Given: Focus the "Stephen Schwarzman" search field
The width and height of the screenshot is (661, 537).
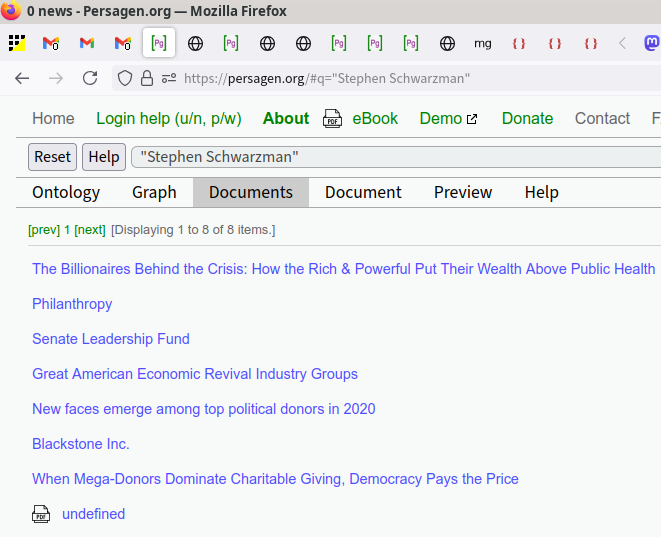Looking at the screenshot, I should [396, 157].
